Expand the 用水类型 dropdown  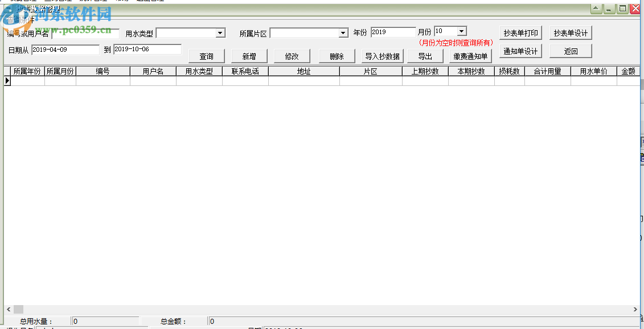(220, 33)
